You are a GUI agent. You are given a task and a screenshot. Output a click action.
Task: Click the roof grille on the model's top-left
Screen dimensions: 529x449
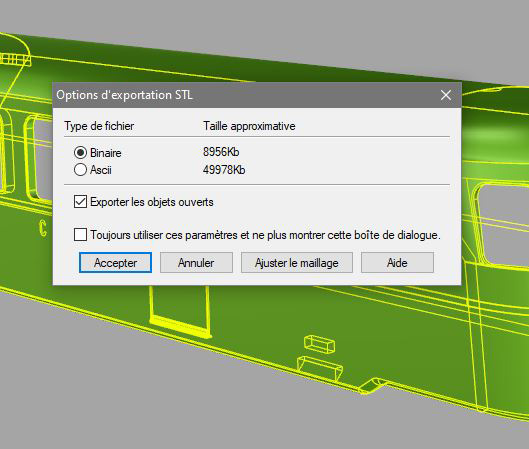(x=15, y=60)
